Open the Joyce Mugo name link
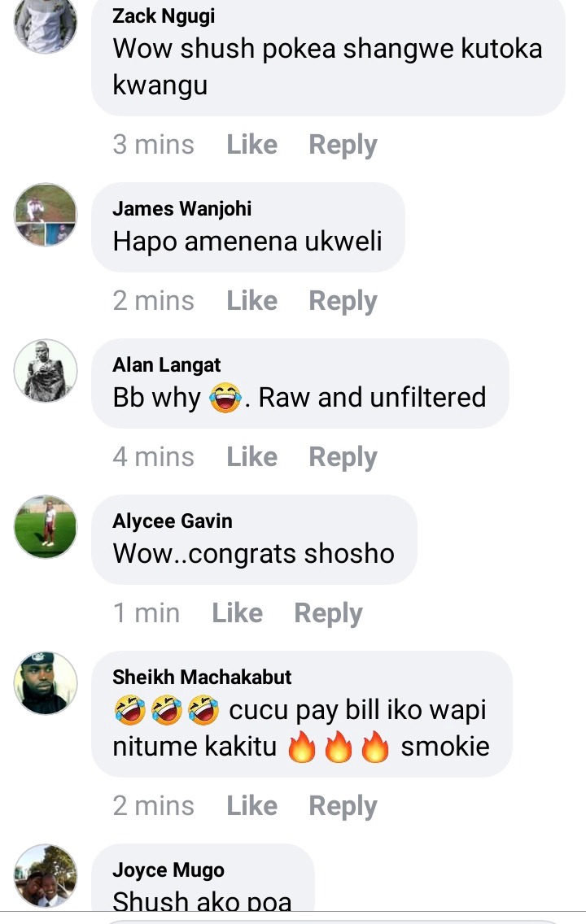Viewport: 586px width, 924px height. [168, 870]
